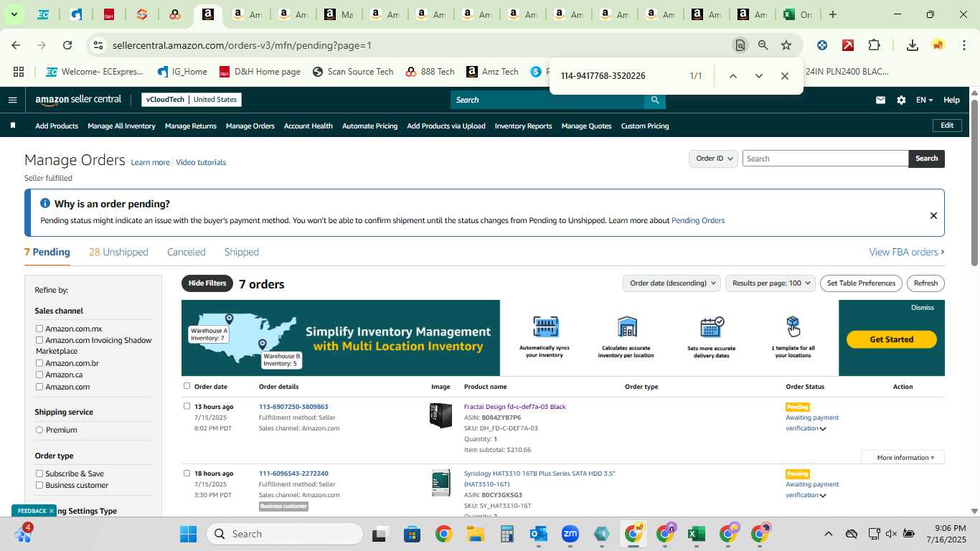Close the find-in-page bar
The image size is (980, 551).
tap(784, 76)
